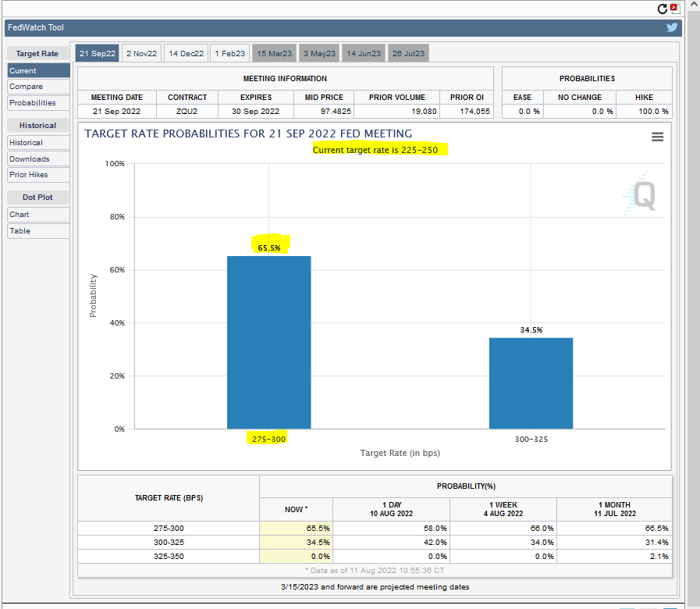Click the '1 DAY 10 AUG 2022' column header
This screenshot has width=700, height=609.
391,509
